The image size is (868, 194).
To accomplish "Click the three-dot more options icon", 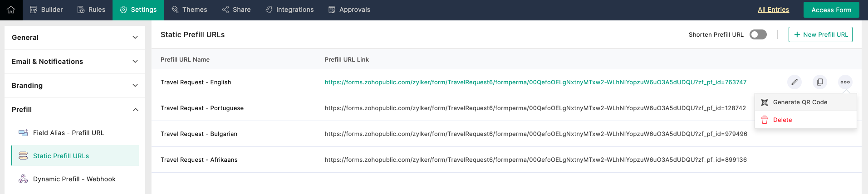I will pos(845,82).
